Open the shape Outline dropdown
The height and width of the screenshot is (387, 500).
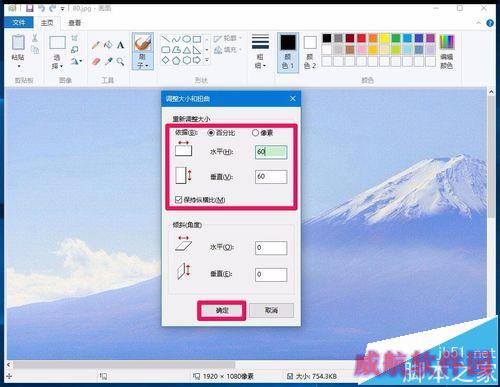[x=228, y=39]
